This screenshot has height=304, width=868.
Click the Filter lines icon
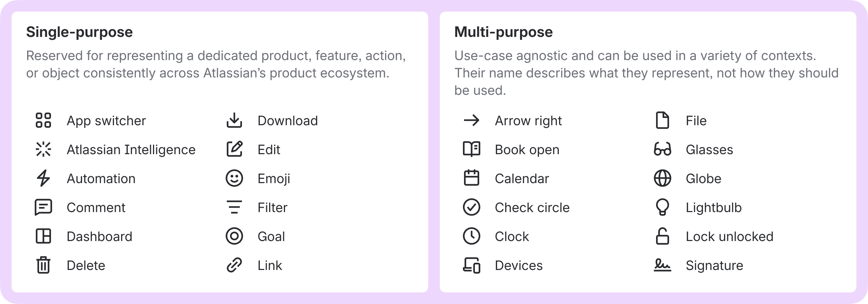tap(234, 207)
